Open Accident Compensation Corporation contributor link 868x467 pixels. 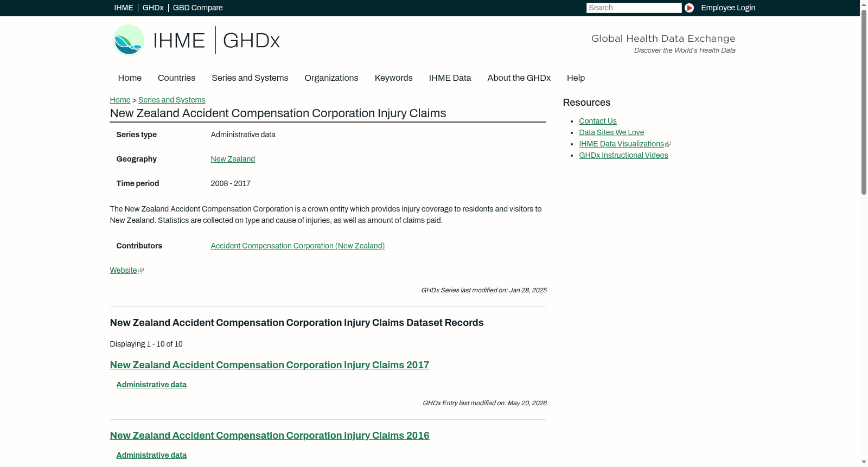click(x=298, y=246)
